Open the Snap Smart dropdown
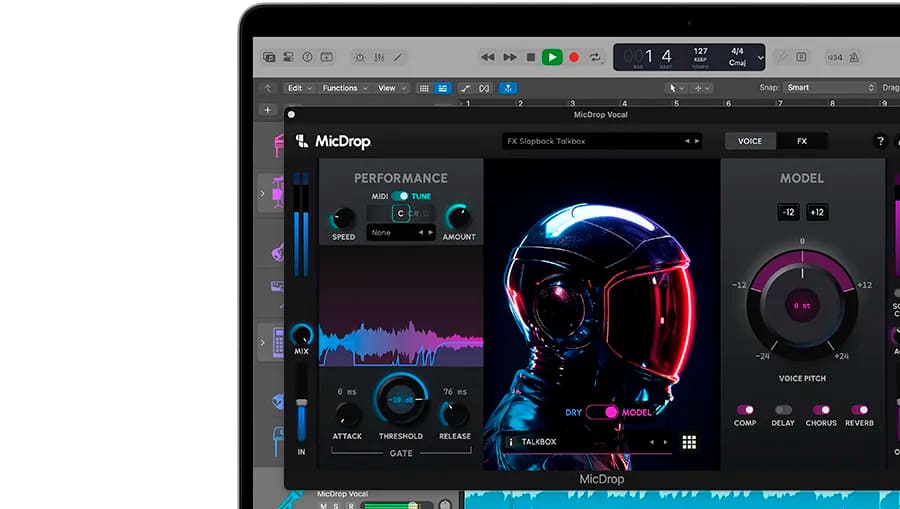 (x=830, y=88)
